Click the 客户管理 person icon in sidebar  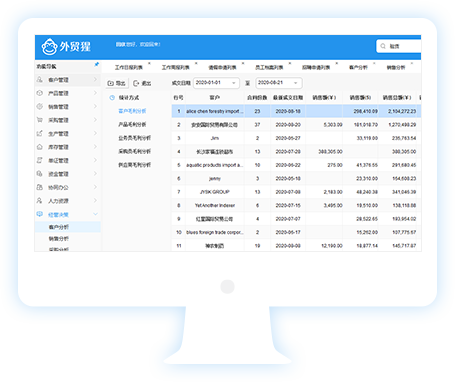pos(39,80)
